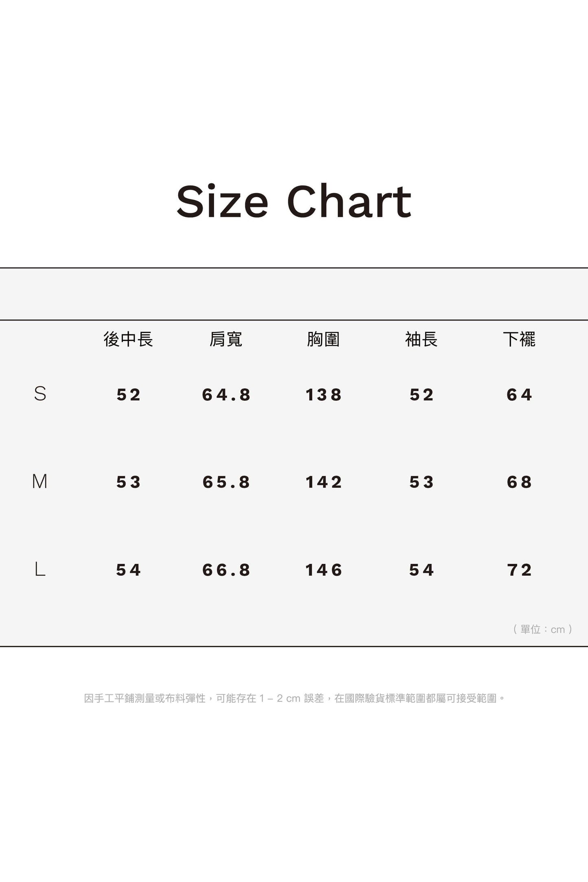This screenshot has height=882, width=588.
Task: Select the measurement tolerance footnote text
Action: coord(294,699)
